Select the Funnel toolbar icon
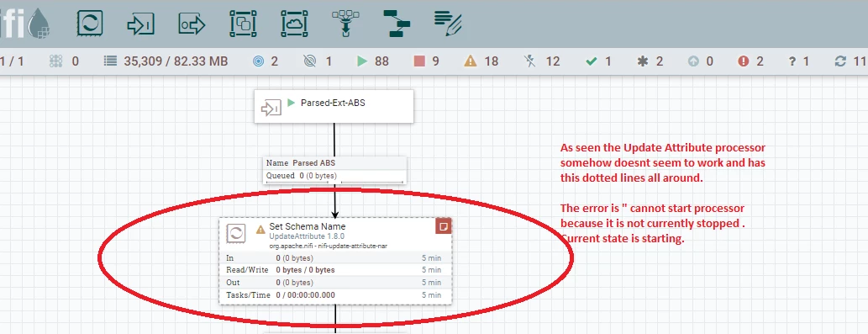The height and width of the screenshot is (334, 868). coord(345,24)
